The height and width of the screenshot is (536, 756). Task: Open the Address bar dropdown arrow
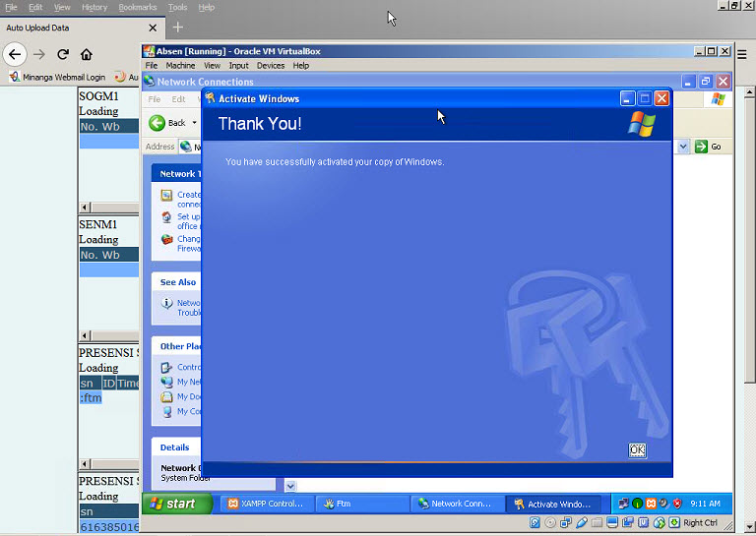[x=683, y=147]
